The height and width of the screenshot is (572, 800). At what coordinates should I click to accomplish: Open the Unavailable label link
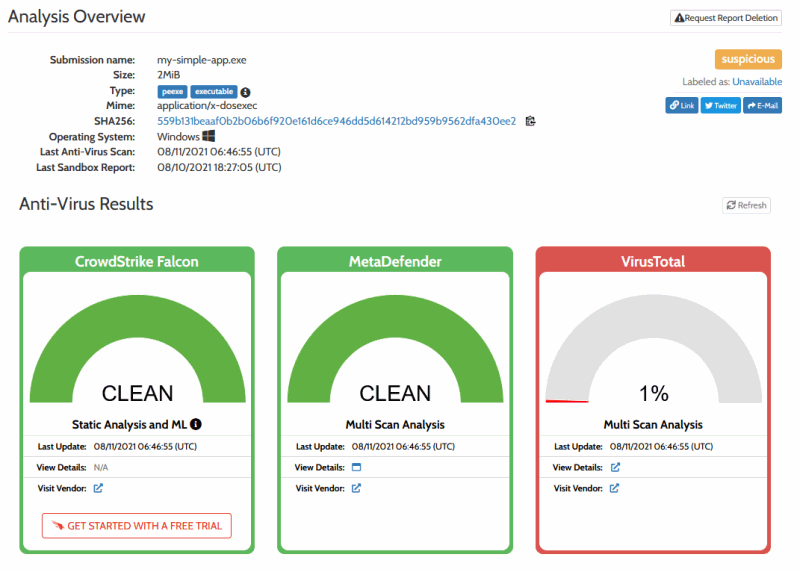757,82
